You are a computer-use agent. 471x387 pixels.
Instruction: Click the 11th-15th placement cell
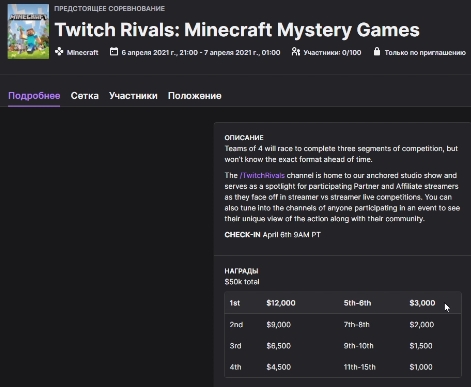(x=360, y=367)
